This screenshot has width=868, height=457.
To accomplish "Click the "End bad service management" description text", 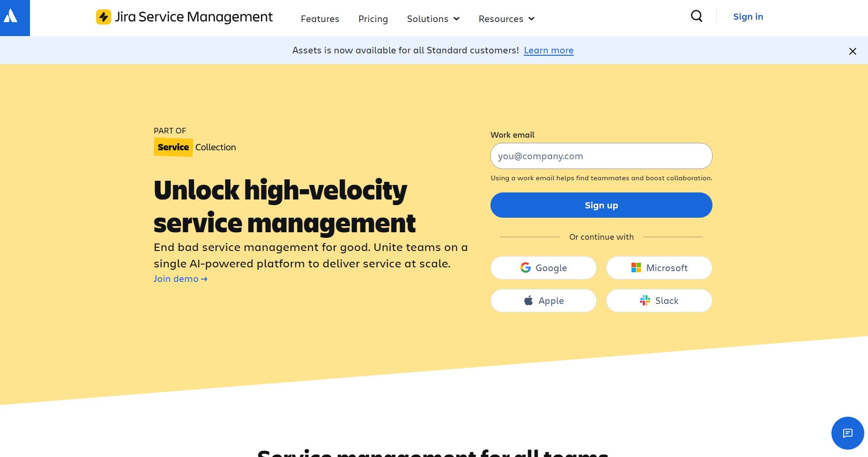I will point(311,255).
